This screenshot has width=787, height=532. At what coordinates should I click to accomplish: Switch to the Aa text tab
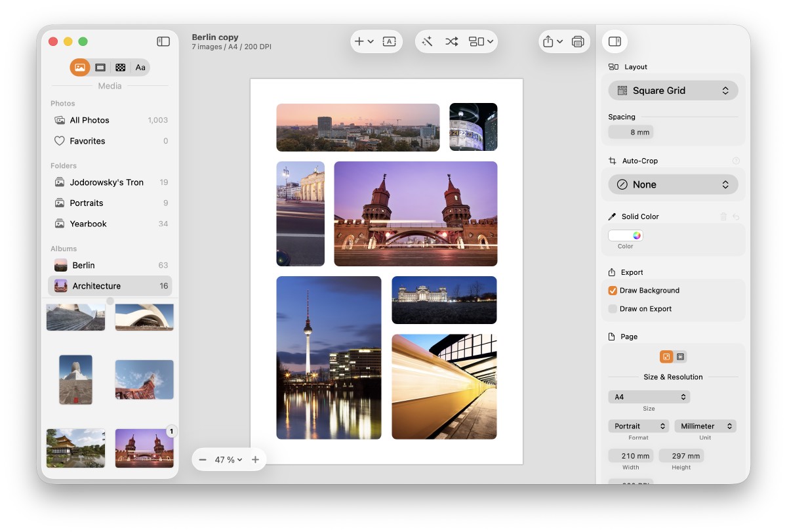click(x=140, y=67)
